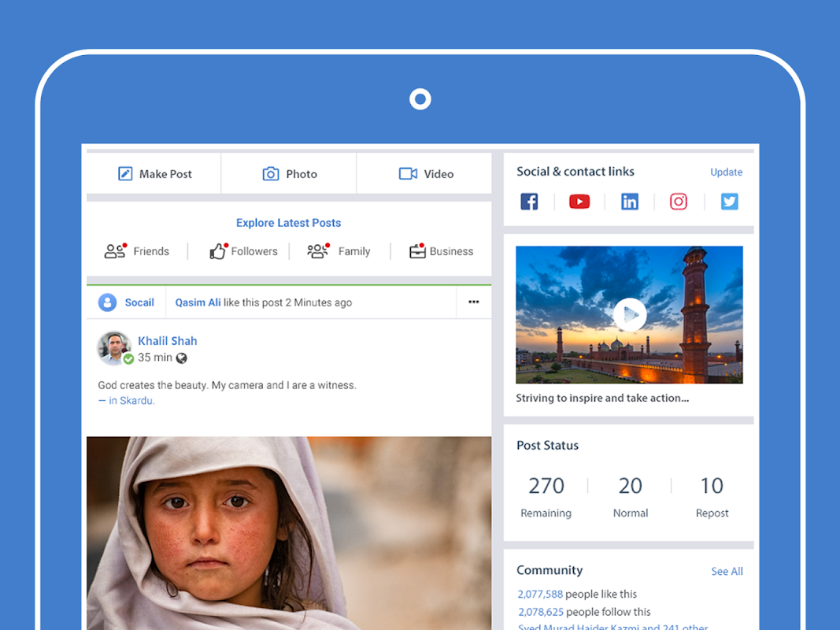Filter posts by Family

339,250
